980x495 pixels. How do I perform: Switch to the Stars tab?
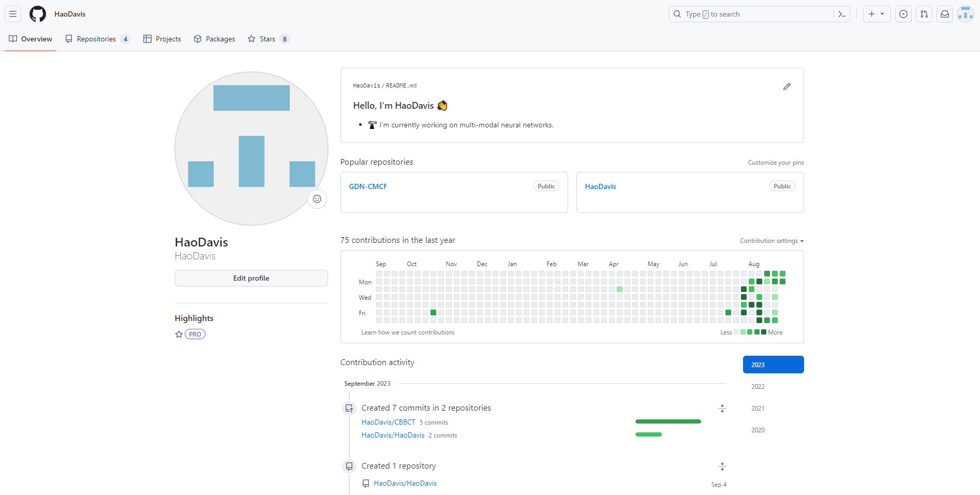[268, 39]
